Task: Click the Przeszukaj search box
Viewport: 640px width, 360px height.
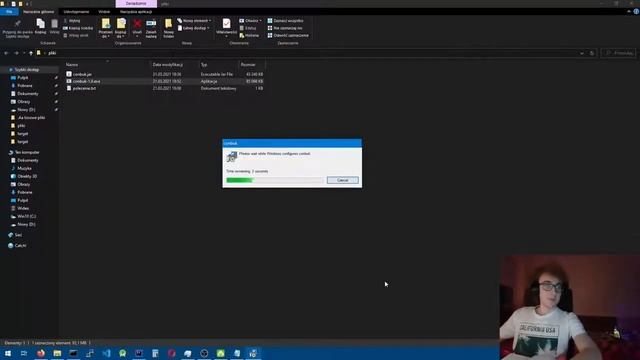Action: pos(618,53)
